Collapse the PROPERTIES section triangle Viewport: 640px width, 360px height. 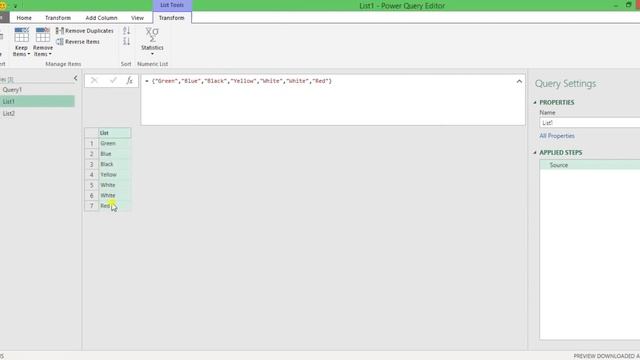click(x=535, y=102)
